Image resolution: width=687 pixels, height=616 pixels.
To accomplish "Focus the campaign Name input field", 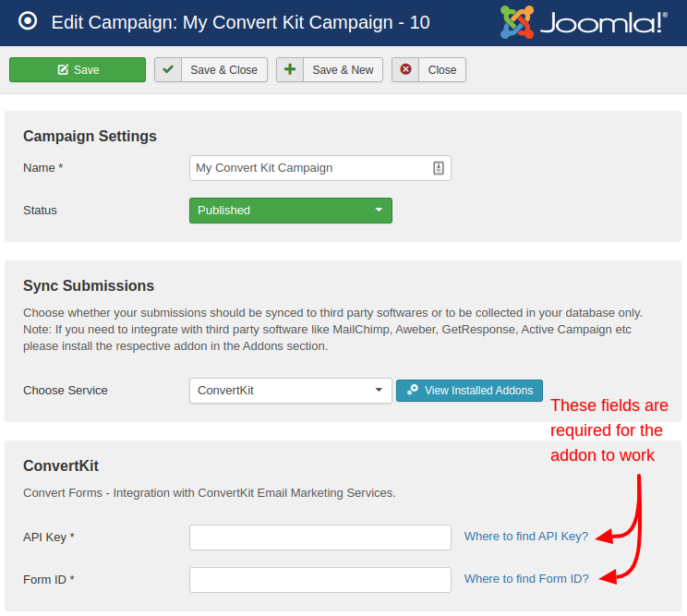I will point(320,168).
